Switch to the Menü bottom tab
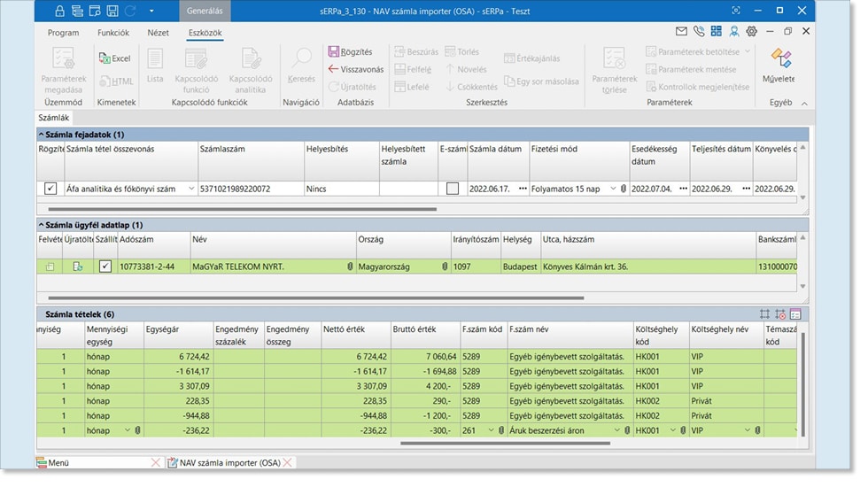The image size is (868, 487). point(60,462)
